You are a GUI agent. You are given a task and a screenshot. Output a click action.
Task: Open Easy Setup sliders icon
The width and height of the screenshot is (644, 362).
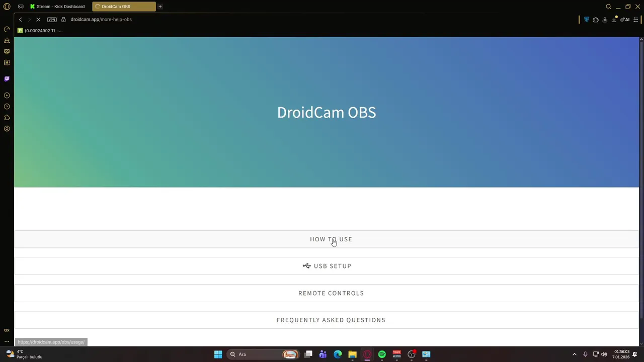click(x=635, y=20)
